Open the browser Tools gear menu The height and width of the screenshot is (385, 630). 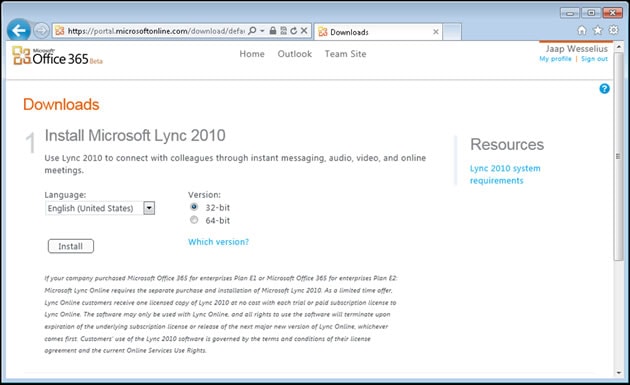(x=614, y=30)
